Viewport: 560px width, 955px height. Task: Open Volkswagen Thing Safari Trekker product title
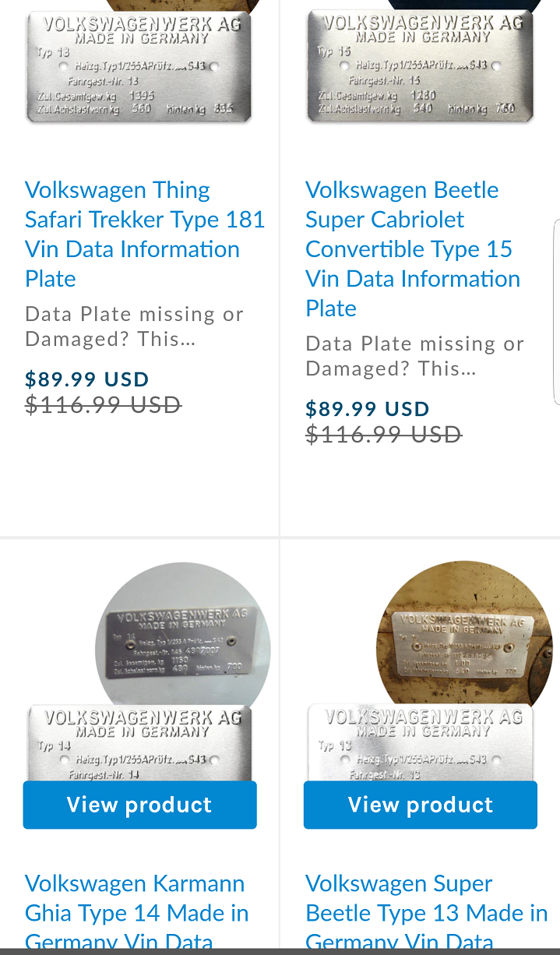[x=145, y=234]
